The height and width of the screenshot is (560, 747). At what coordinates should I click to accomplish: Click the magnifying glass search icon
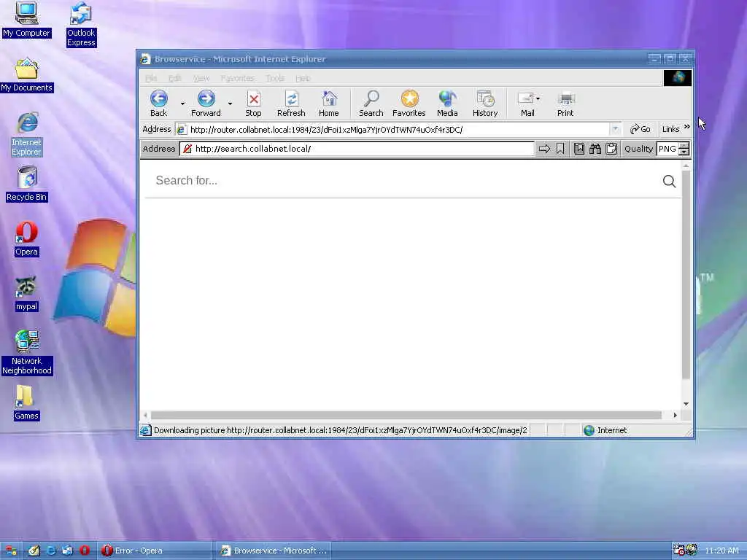click(x=670, y=181)
